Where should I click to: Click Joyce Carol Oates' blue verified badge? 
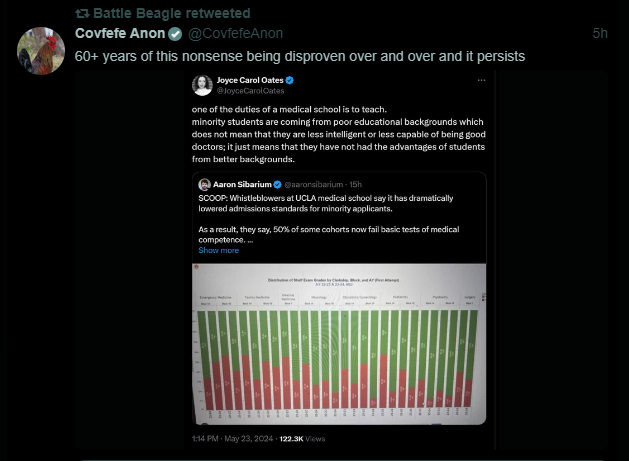tap(290, 79)
